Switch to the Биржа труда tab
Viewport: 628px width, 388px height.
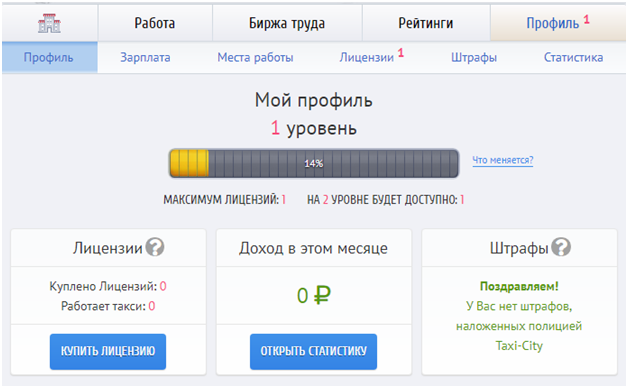tap(287, 23)
